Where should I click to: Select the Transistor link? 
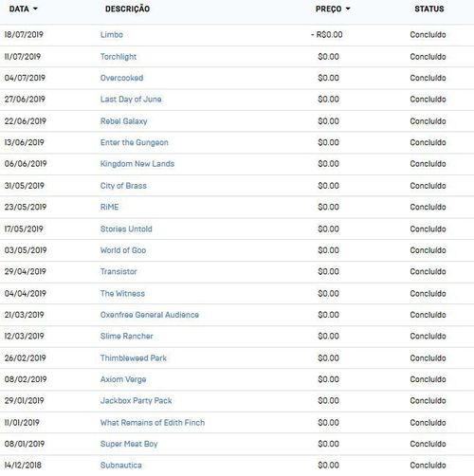coord(118,271)
